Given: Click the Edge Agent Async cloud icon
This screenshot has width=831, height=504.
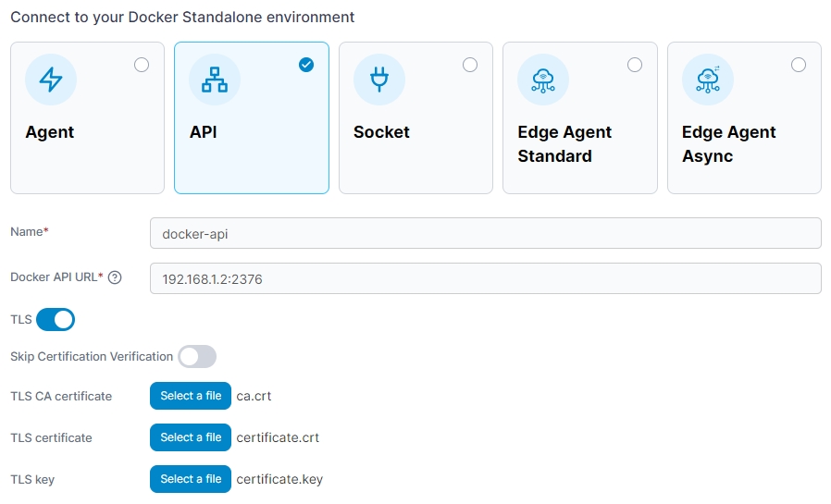Looking at the screenshot, I should click(707, 80).
